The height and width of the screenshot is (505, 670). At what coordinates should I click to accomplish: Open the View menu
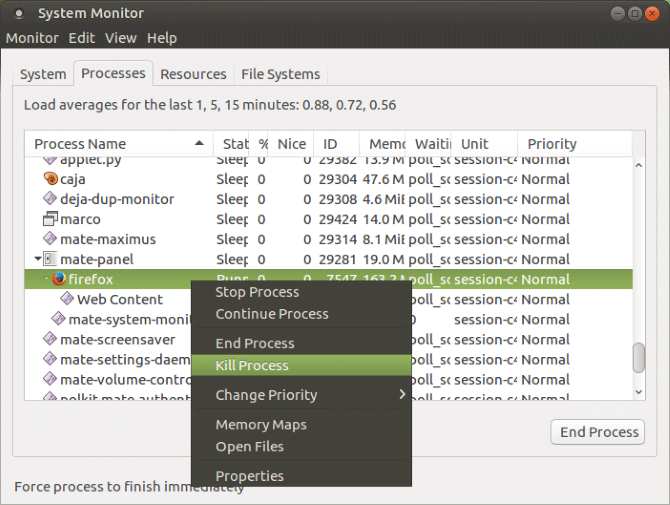click(121, 38)
